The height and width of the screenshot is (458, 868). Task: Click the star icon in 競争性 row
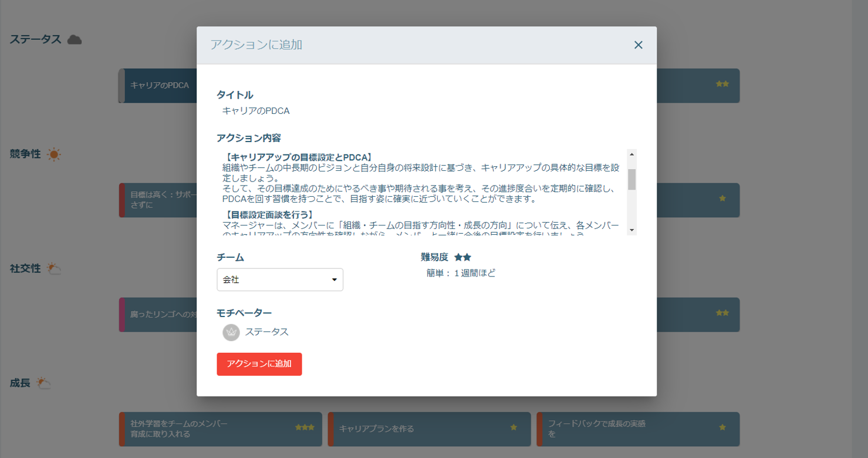click(722, 198)
